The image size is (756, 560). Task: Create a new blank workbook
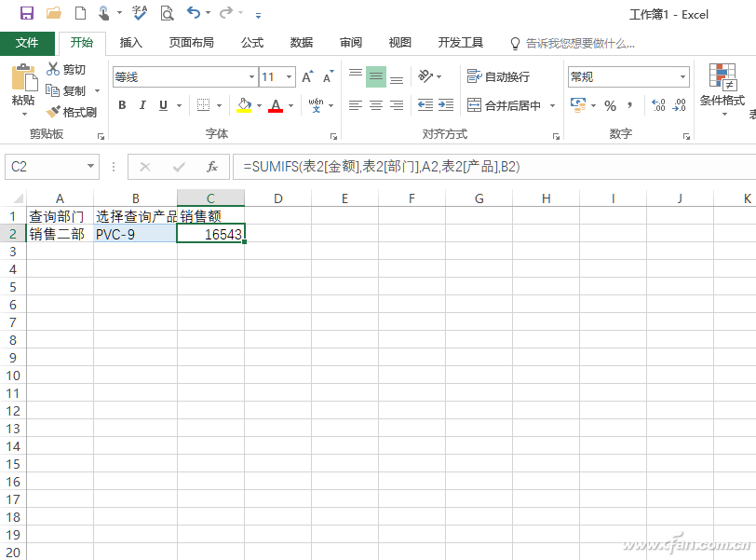click(80, 13)
